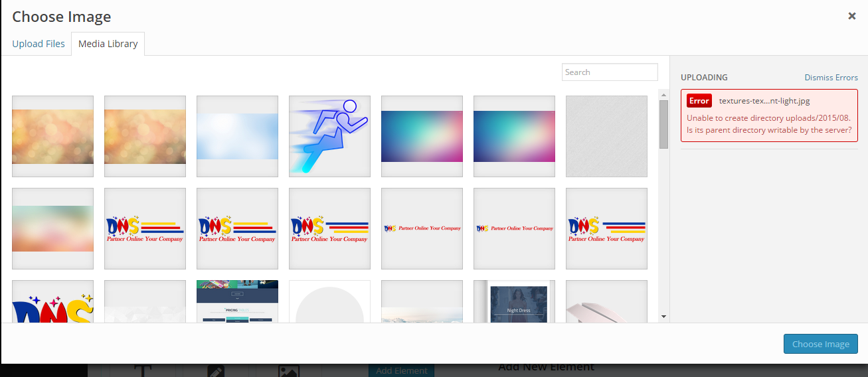Close the Choose Image dialog

tap(851, 16)
